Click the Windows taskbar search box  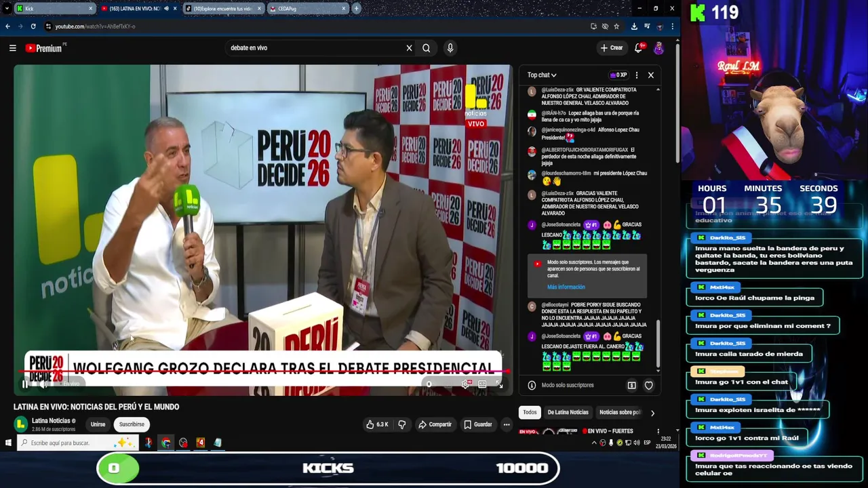76,443
